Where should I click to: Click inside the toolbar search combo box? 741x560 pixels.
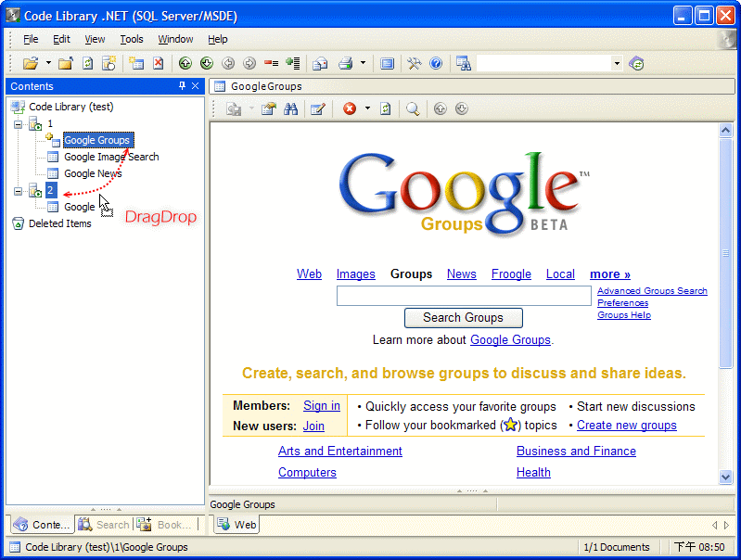pos(544,63)
